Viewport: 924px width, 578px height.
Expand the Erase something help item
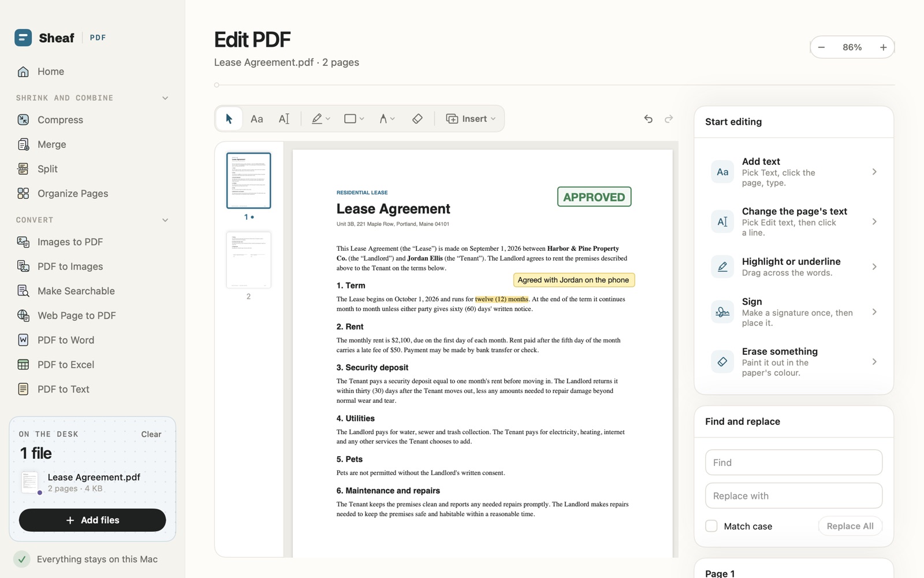793,362
